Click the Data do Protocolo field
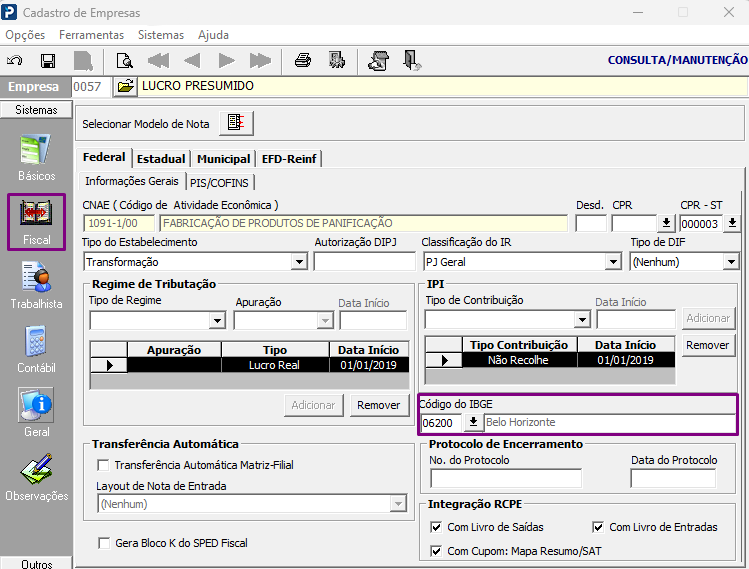Image resolution: width=749 pixels, height=569 pixels. point(673,478)
